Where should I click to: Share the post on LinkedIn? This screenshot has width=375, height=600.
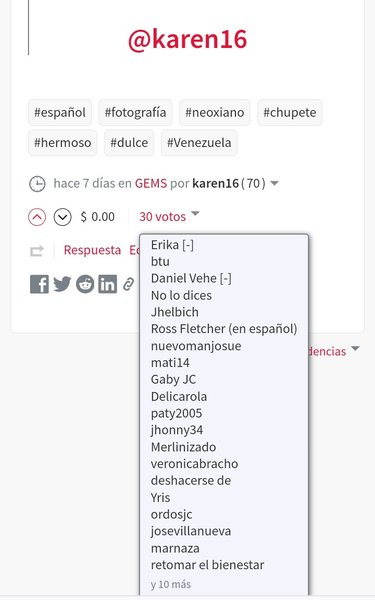point(108,284)
